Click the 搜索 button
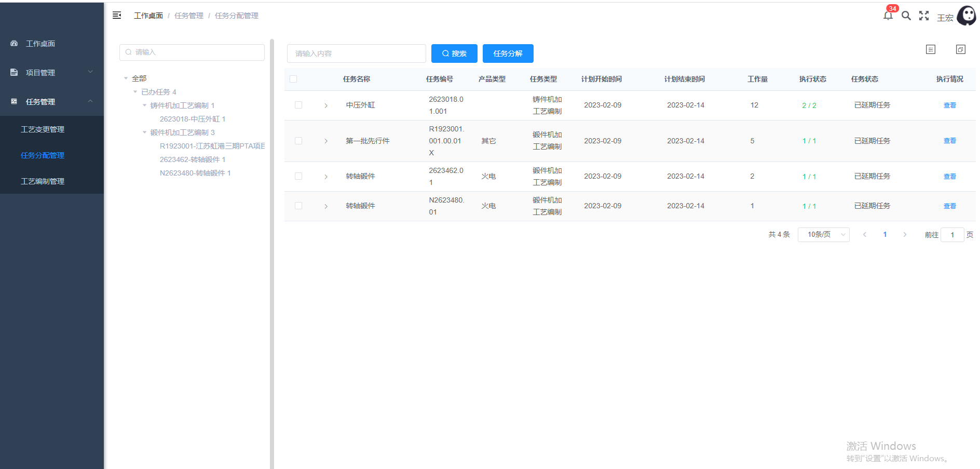The image size is (980, 469). pos(454,53)
